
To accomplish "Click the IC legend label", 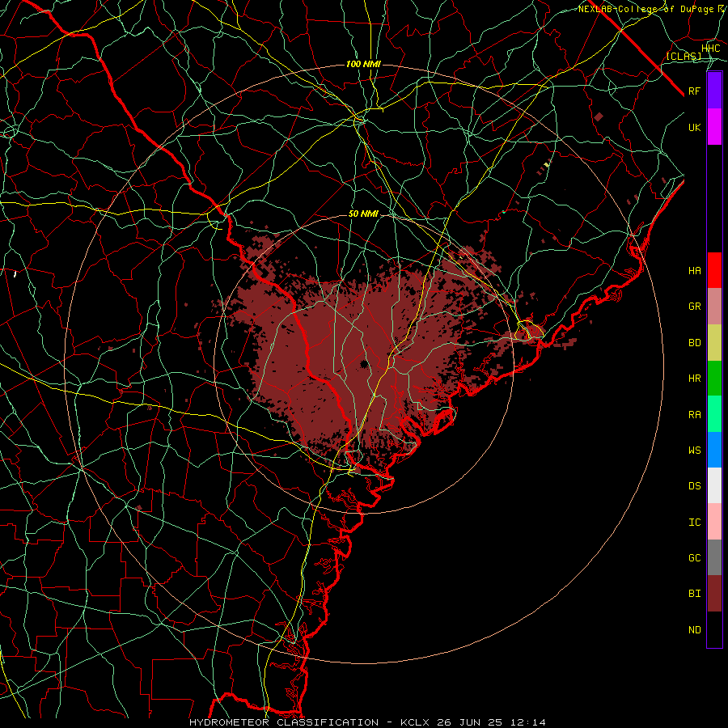I will [695, 523].
